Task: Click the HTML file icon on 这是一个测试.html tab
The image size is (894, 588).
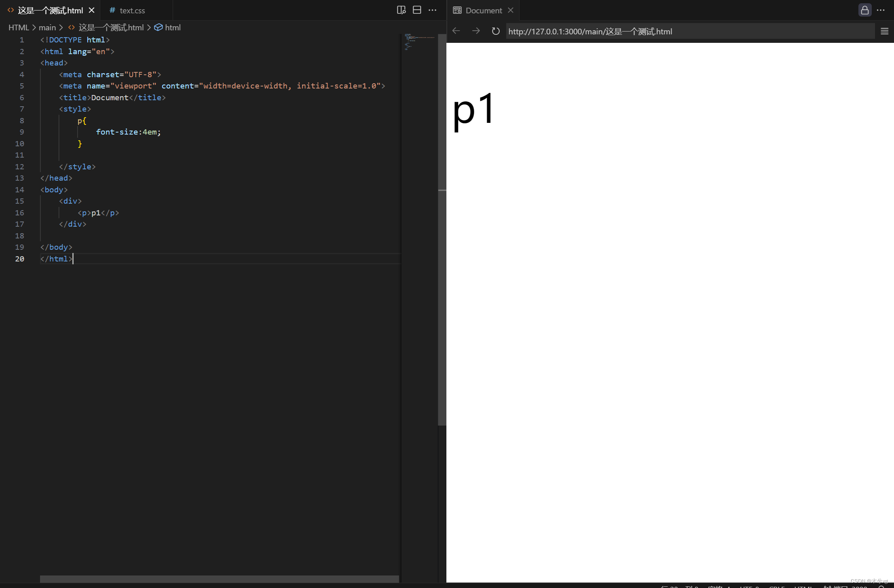Action: [10, 10]
